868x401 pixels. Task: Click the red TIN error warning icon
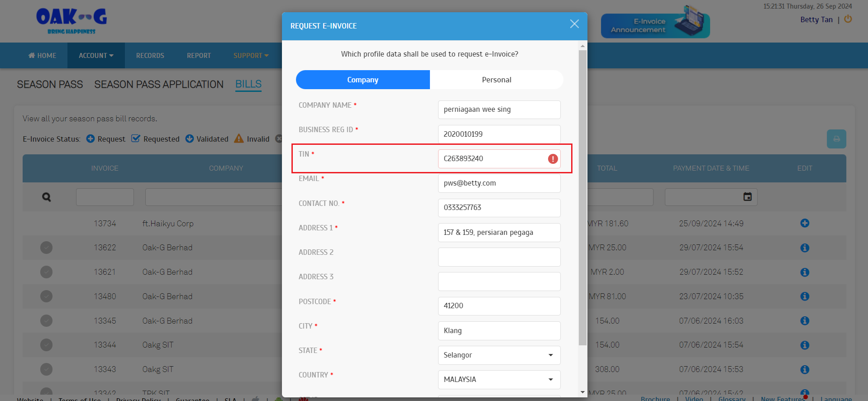tap(553, 159)
